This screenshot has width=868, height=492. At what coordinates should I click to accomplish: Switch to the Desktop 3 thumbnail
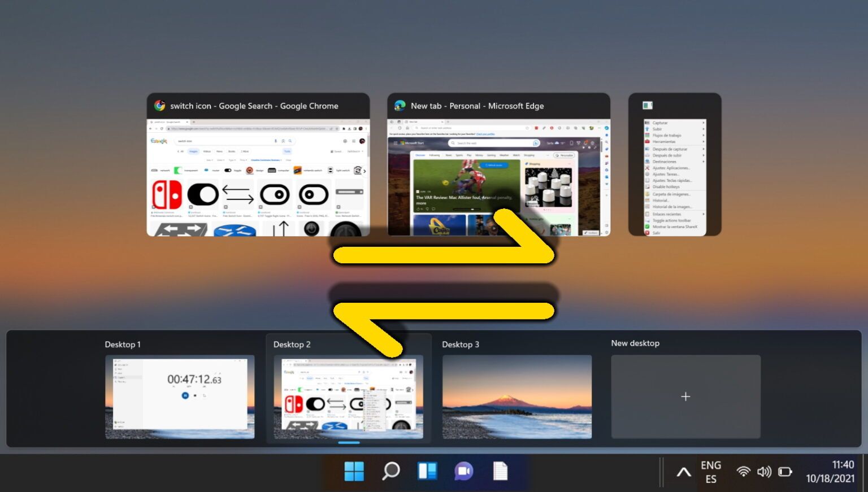pyautogui.click(x=516, y=396)
